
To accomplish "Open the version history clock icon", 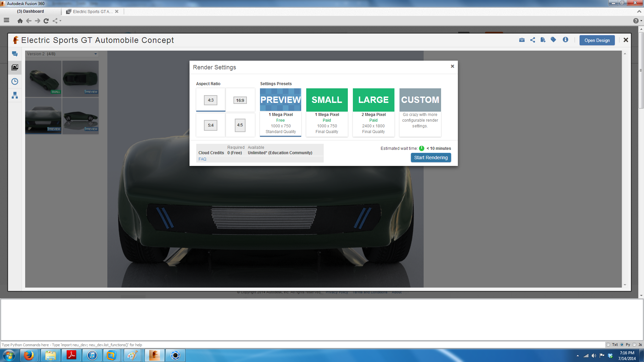I will (x=15, y=81).
